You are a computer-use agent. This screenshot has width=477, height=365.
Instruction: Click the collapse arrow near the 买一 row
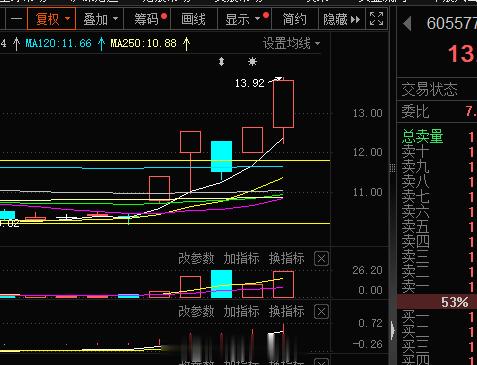pyautogui.click(x=393, y=330)
